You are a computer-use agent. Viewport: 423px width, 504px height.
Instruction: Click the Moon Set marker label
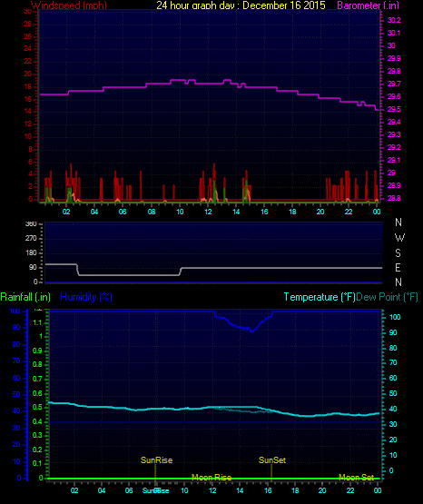[356, 477]
